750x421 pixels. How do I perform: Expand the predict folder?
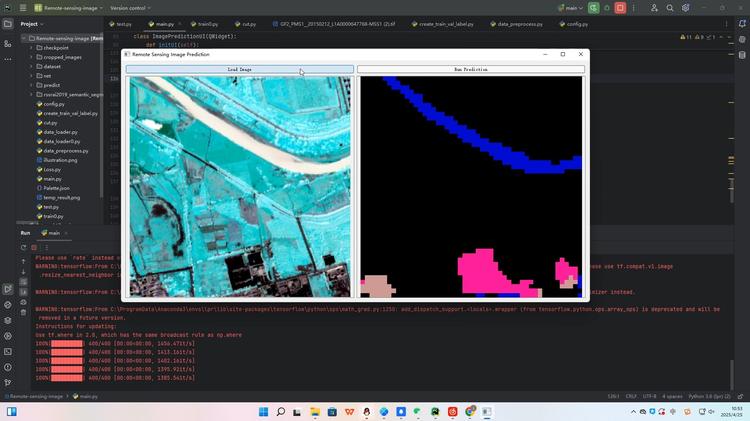[x=32, y=85]
